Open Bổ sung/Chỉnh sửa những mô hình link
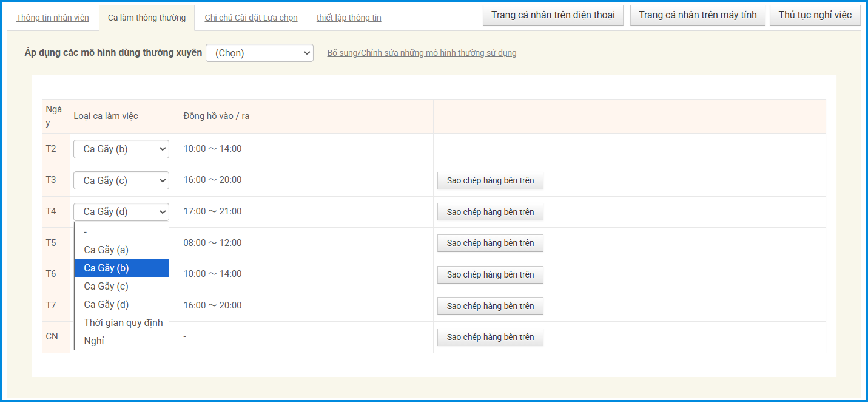This screenshot has height=402, width=868. pyautogui.click(x=422, y=53)
